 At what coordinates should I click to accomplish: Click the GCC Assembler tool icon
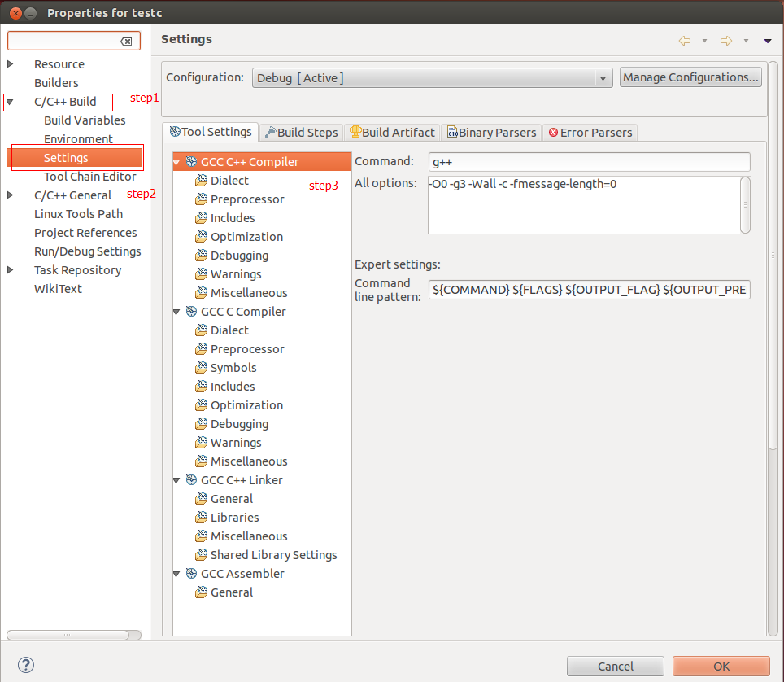point(191,574)
